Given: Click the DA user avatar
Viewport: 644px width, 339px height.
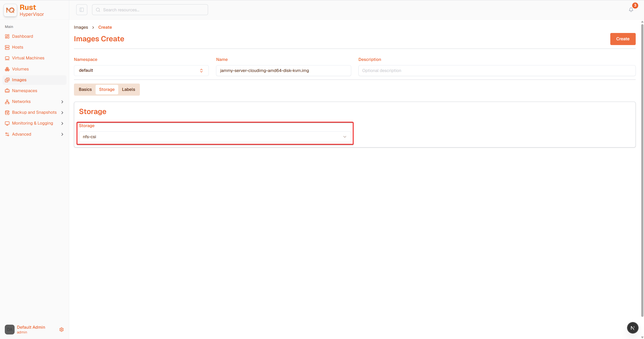Looking at the screenshot, I should (10, 329).
